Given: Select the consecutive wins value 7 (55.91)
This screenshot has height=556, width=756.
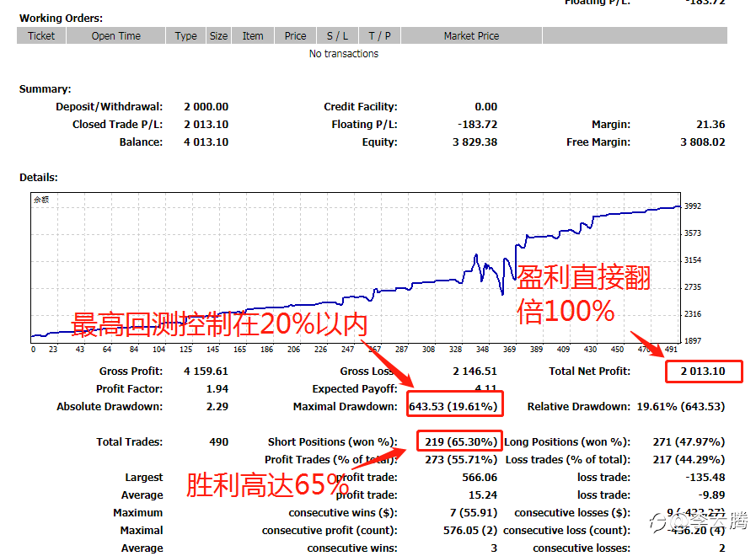Looking at the screenshot, I should [x=474, y=513].
